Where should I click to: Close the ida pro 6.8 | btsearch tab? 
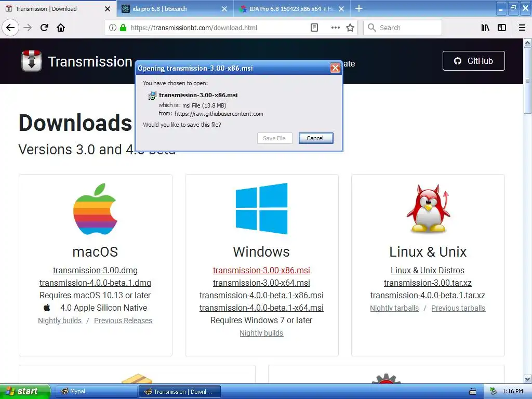pyautogui.click(x=224, y=9)
